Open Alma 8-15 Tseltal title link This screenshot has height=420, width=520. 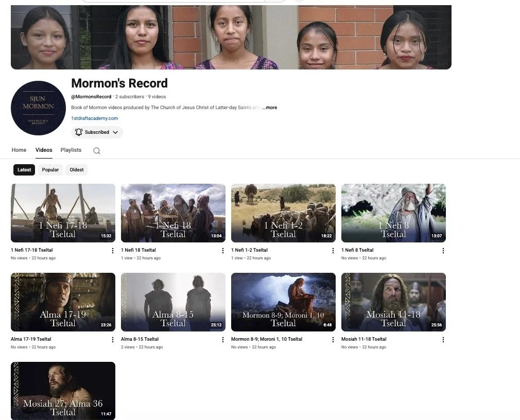tap(140, 339)
